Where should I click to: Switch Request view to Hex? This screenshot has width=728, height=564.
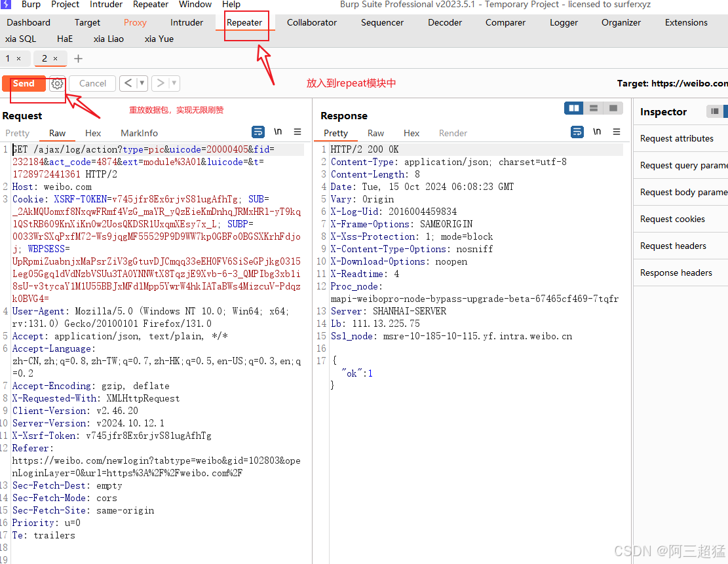coord(93,133)
